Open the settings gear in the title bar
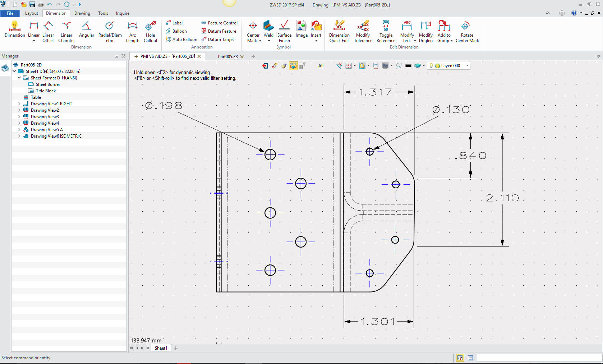603x364 pixels. [562, 13]
